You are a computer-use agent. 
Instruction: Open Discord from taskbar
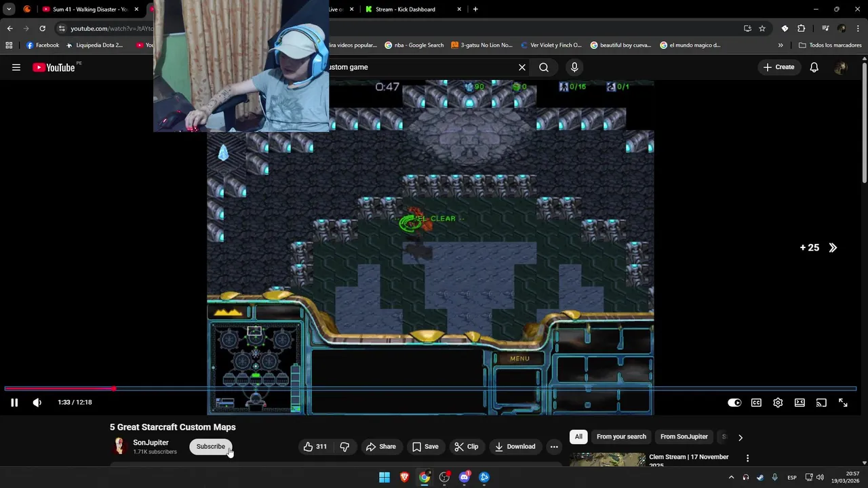(x=465, y=477)
